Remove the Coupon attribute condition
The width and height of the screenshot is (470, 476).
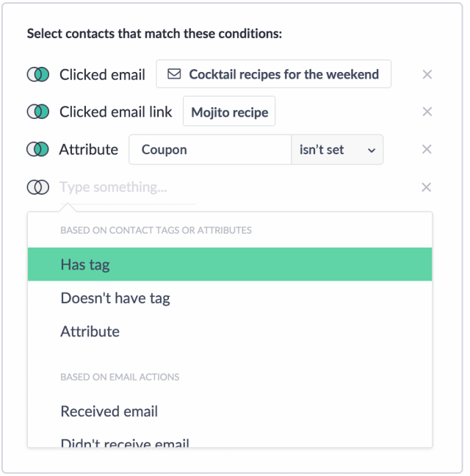coord(427,149)
